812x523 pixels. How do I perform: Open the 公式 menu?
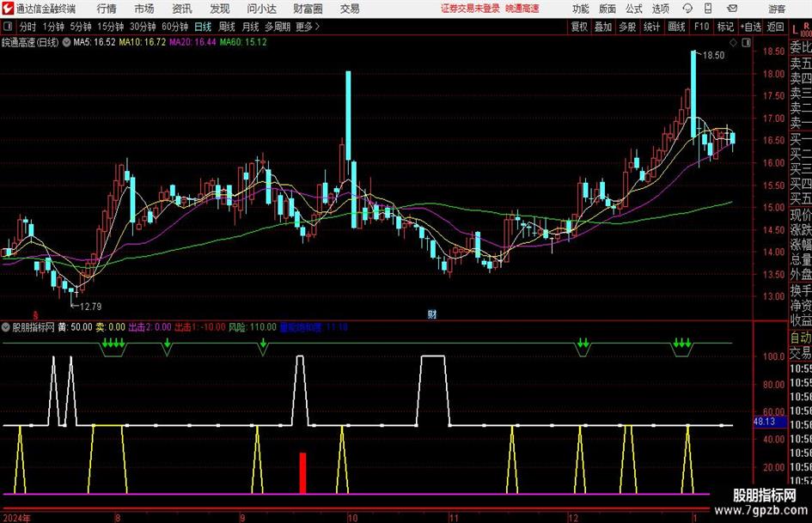(634, 9)
